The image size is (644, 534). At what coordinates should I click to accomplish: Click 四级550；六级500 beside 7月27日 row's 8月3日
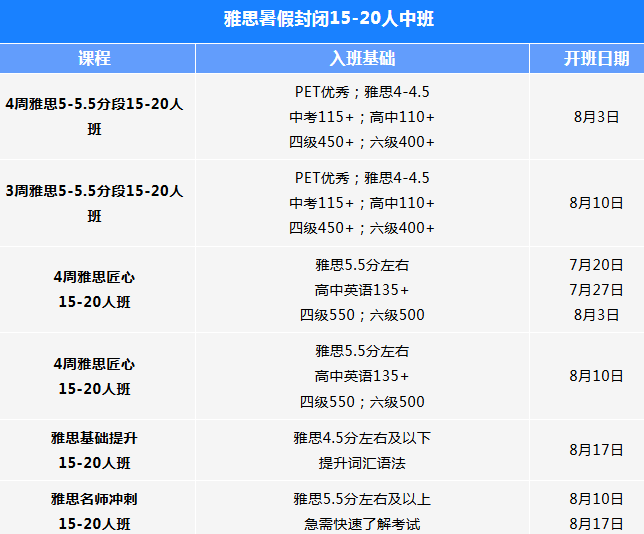point(362,315)
